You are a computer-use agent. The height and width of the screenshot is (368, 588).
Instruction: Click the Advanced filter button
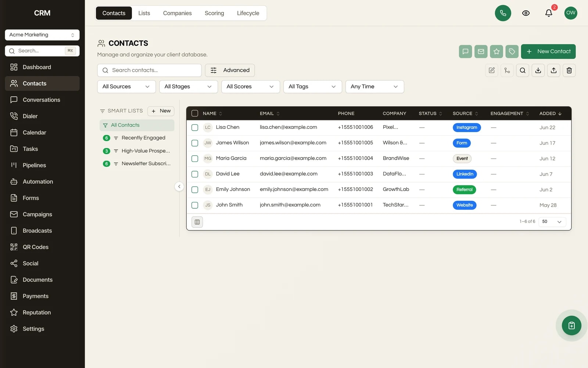(x=230, y=70)
